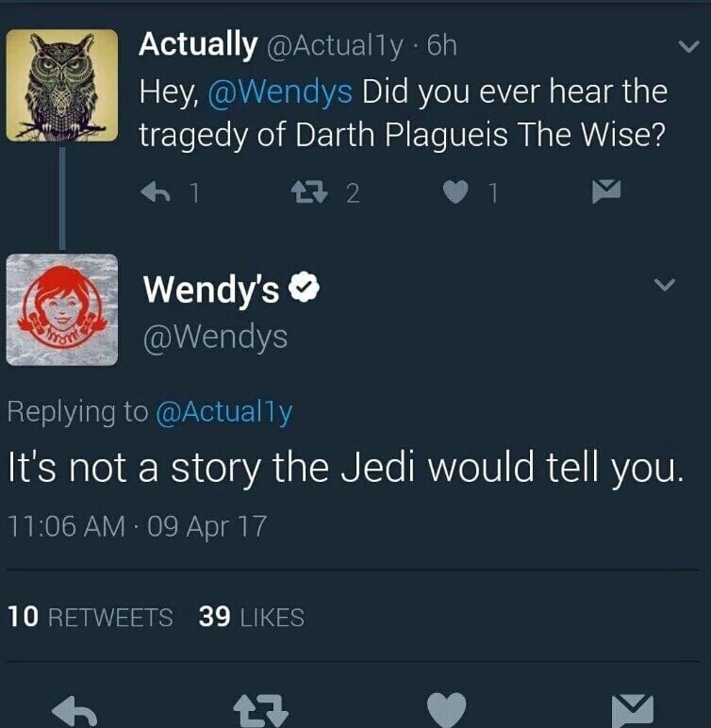Click the @Wendys handle under name

[215, 337]
